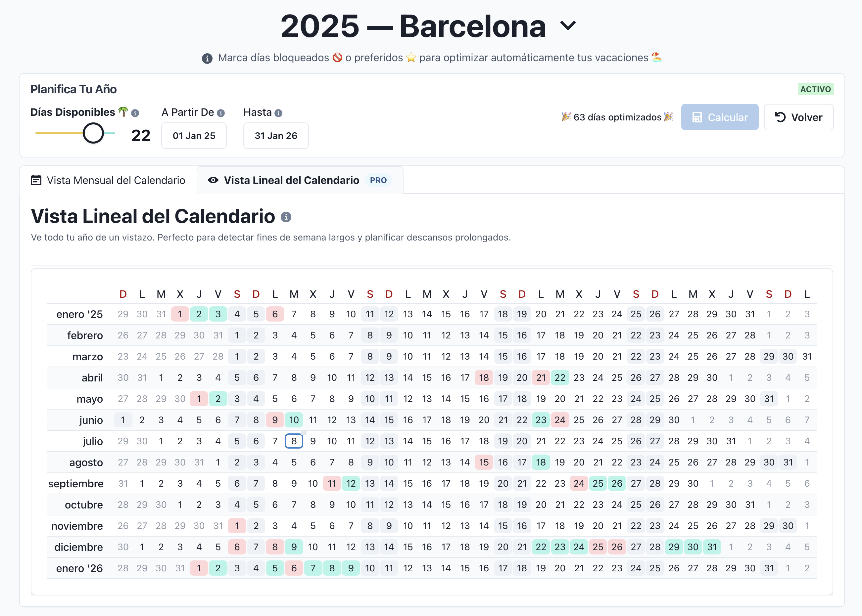
Task: Toggle April 18 as blocked day
Action: point(484,377)
